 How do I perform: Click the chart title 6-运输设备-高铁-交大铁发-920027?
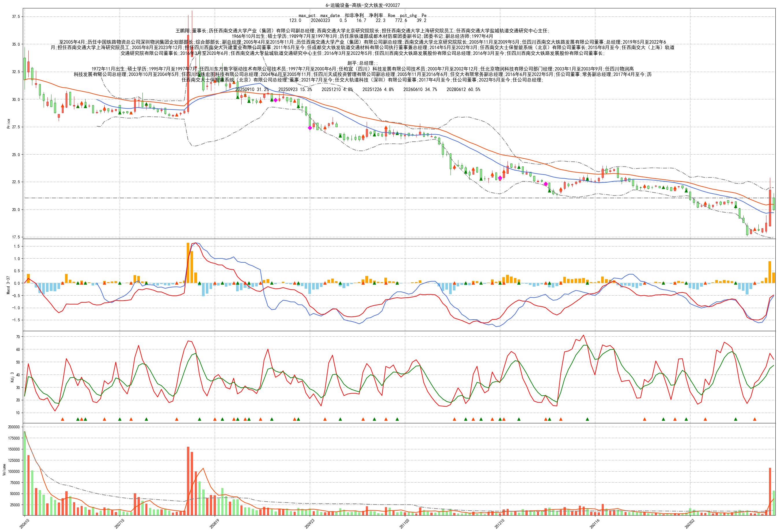pos(362,5)
